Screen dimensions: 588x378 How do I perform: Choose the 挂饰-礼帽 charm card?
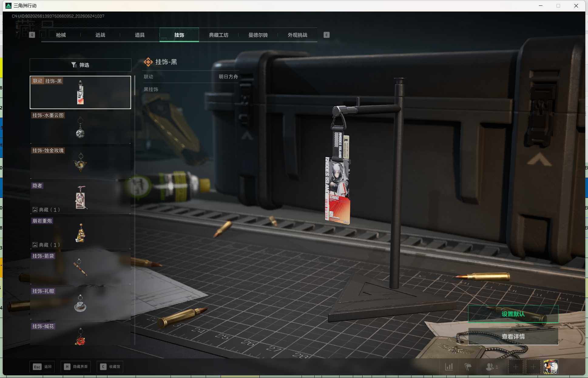point(80,303)
